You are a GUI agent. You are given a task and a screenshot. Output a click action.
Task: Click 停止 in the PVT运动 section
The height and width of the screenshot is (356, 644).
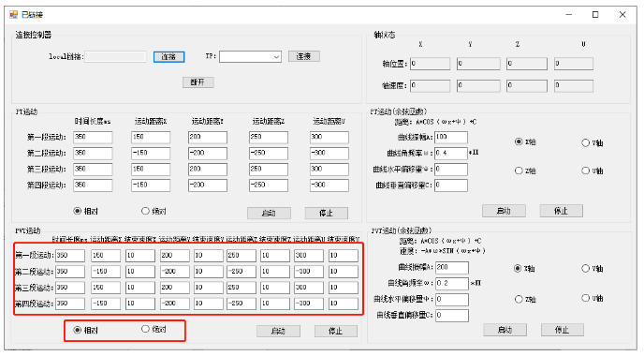click(336, 331)
